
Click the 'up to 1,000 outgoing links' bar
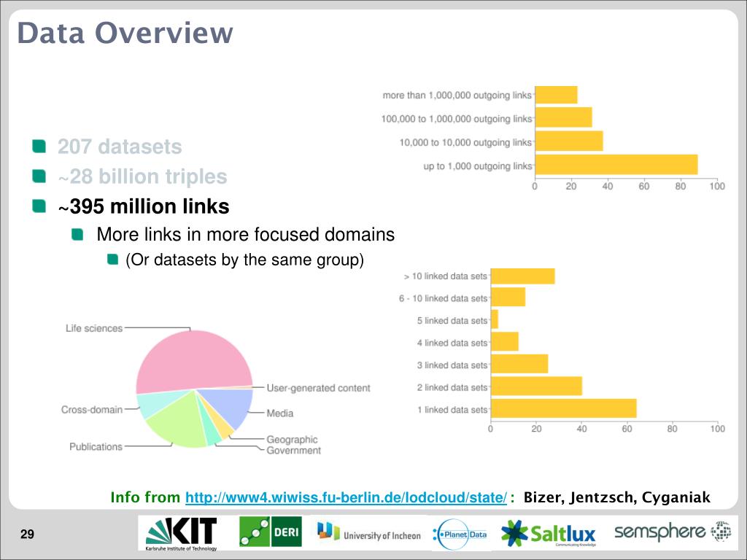click(x=616, y=164)
